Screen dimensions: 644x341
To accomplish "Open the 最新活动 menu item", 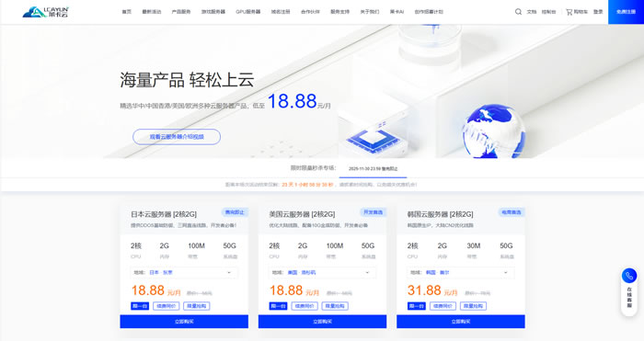I will [152, 12].
